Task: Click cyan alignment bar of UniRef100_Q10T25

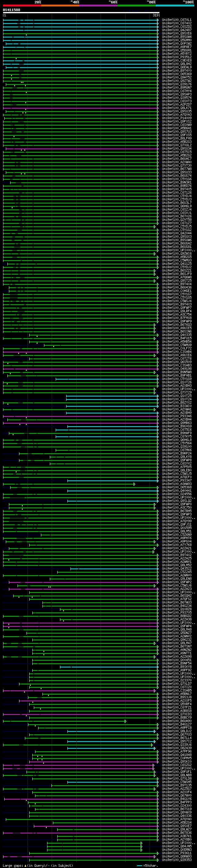Action: pos(112,396)
